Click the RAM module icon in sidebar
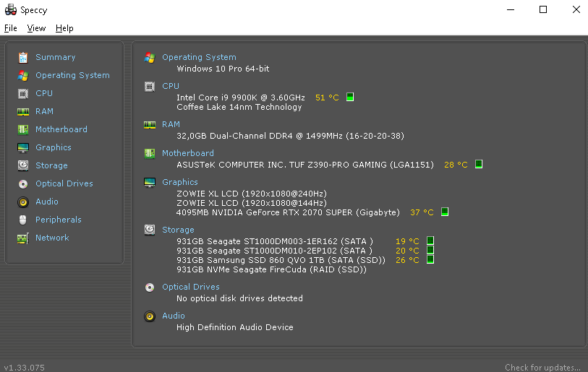The image size is (588, 372). [23, 112]
